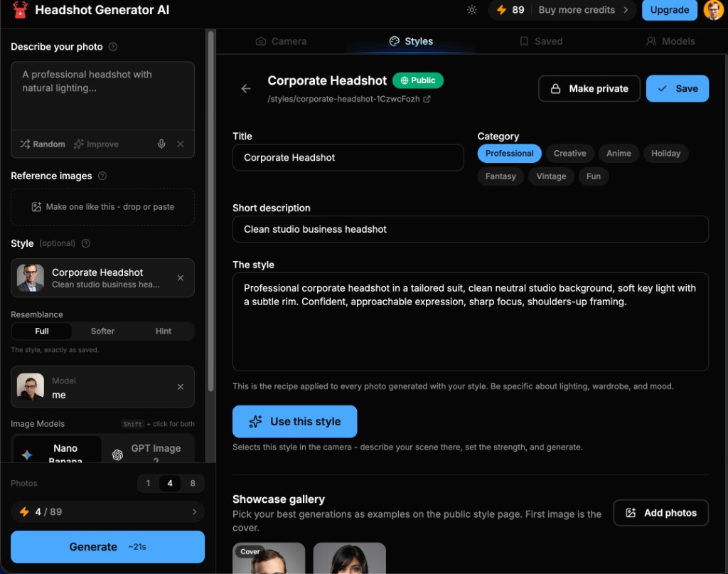Select the Nano Banana image model
This screenshot has height=574, width=728.
pyautogui.click(x=58, y=450)
